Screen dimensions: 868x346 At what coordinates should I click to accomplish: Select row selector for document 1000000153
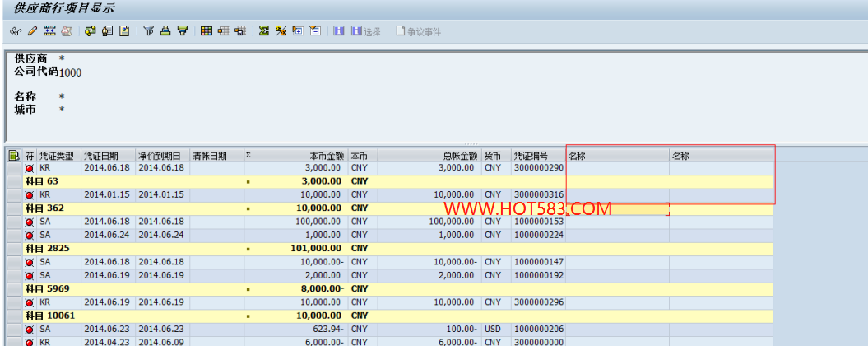14,222
